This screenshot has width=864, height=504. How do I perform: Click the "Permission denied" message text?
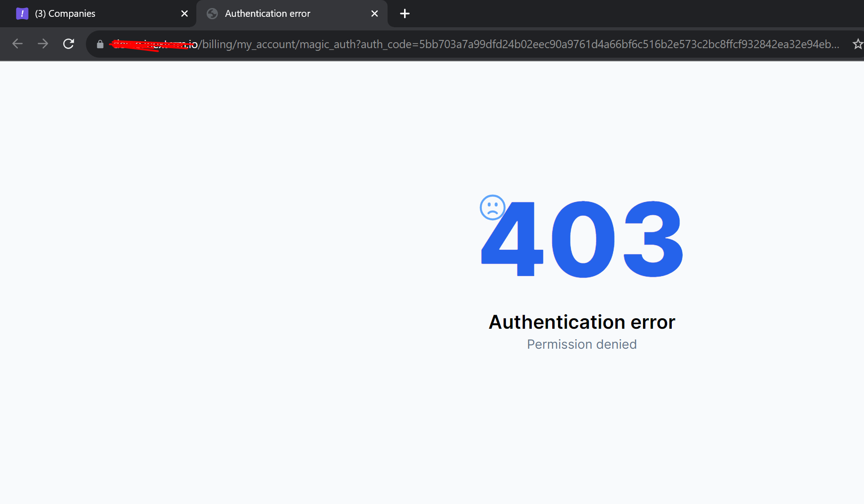pos(582,344)
